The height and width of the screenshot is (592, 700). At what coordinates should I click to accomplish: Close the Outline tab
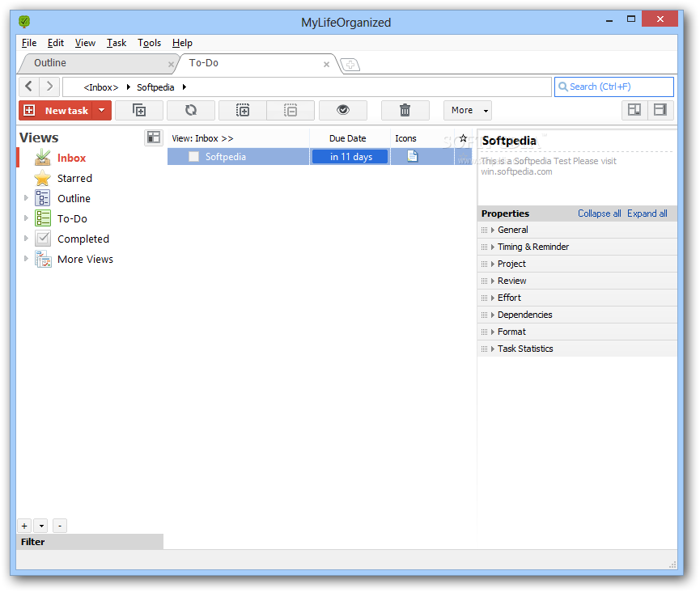point(171,64)
